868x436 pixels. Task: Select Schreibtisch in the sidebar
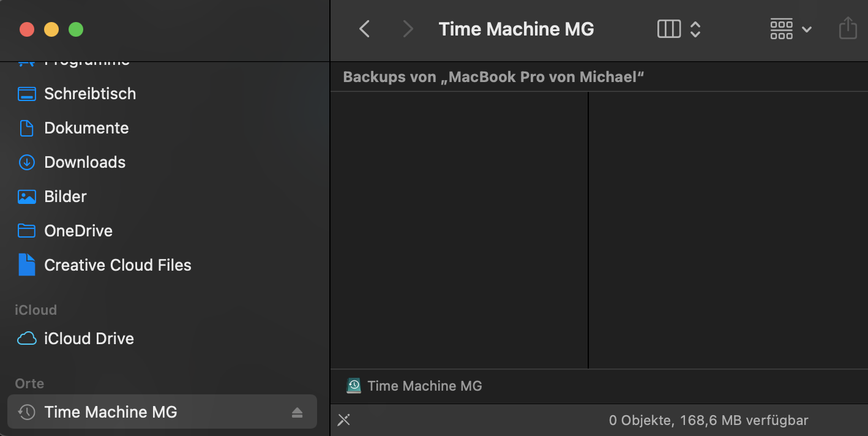(90, 94)
